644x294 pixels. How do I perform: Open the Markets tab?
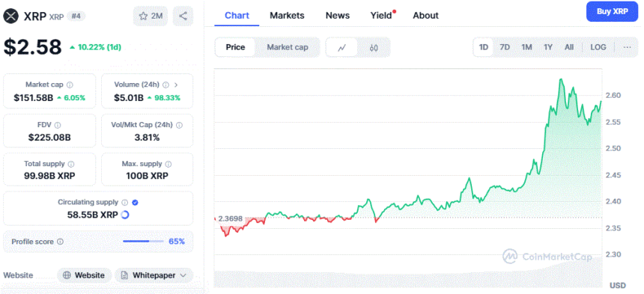coord(287,16)
